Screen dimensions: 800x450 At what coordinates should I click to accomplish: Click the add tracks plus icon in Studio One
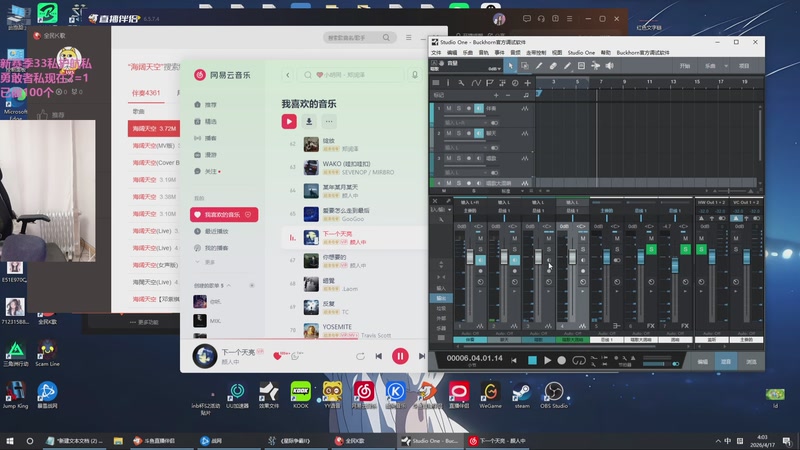(x=528, y=83)
